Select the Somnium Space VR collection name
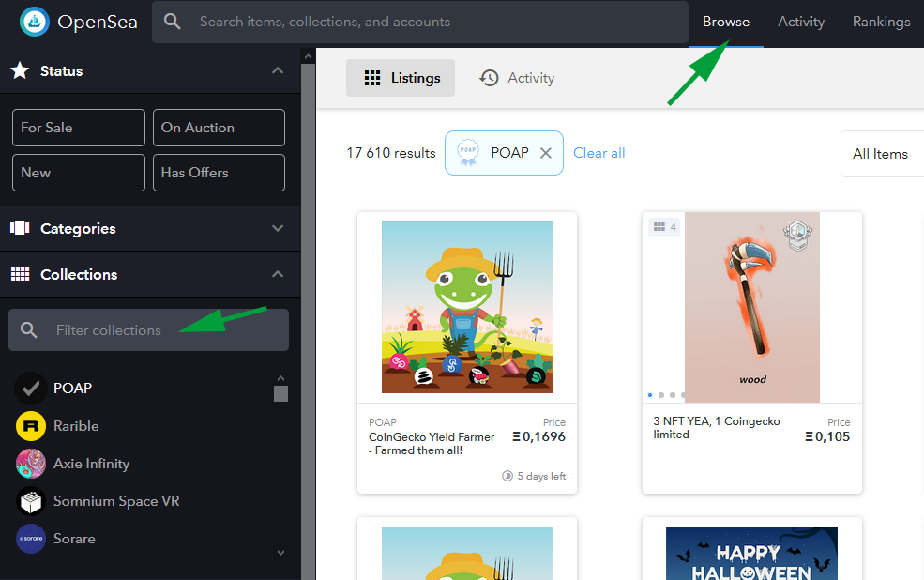 [x=116, y=501]
